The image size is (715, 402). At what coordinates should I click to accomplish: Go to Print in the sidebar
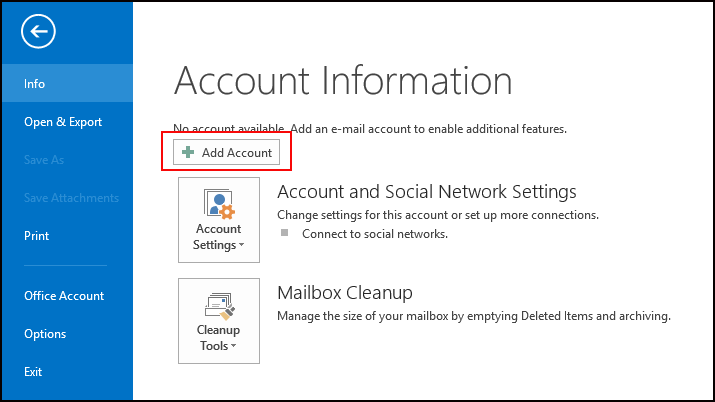coord(37,236)
